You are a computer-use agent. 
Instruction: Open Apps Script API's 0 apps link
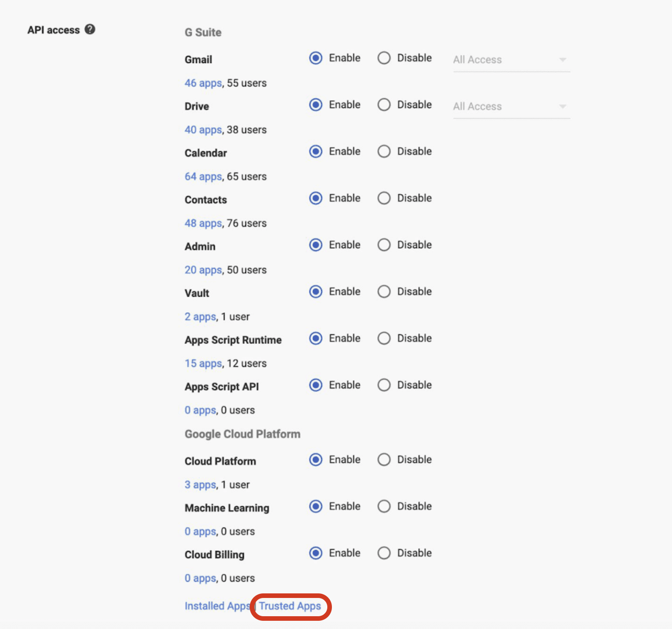200,410
